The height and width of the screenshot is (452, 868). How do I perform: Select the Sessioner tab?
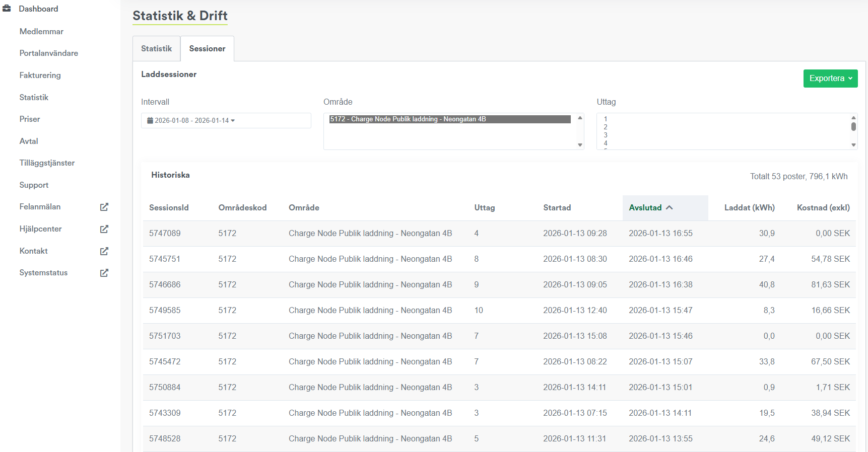[x=207, y=49]
